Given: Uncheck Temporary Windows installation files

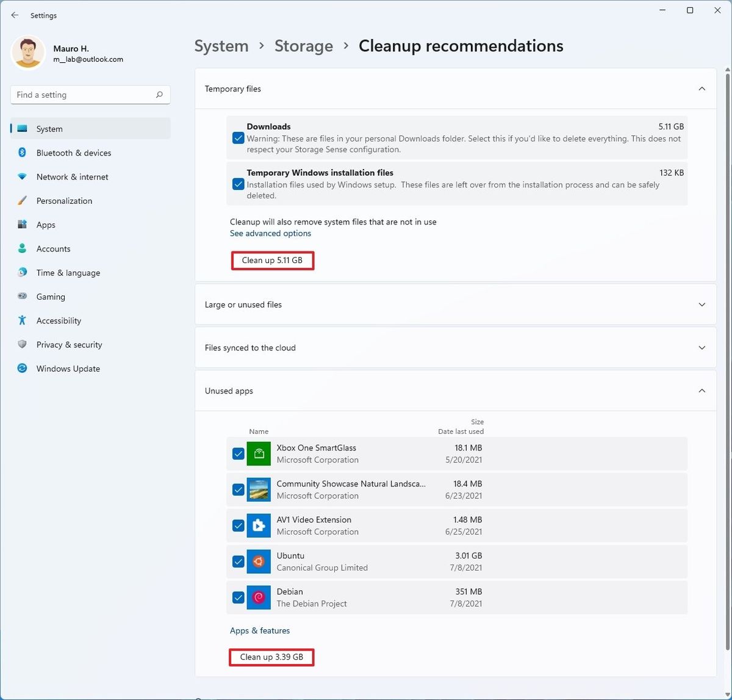Looking at the screenshot, I should tap(239, 184).
